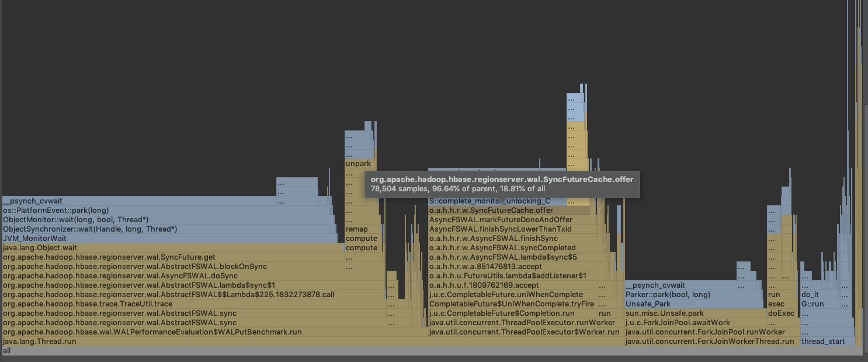Select the j.u.c.ForkJoinPool.awaitWork frame
868x362 pixels.
tap(695, 322)
